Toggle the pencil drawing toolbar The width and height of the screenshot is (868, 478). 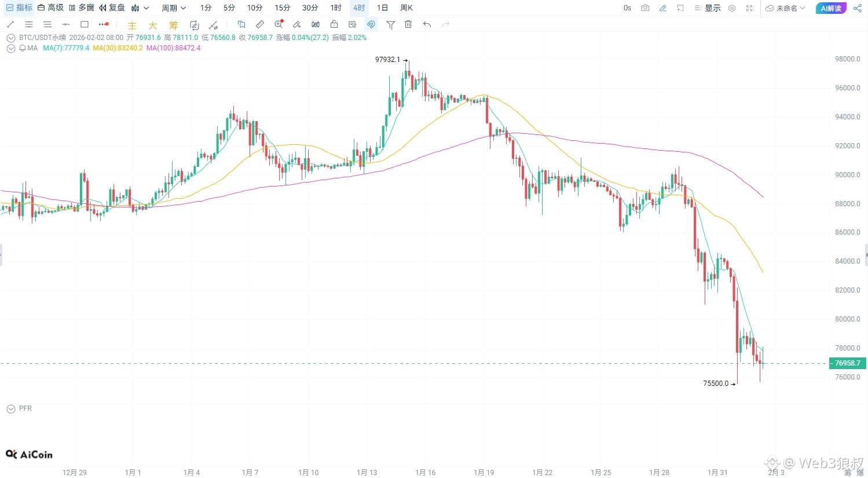click(663, 8)
